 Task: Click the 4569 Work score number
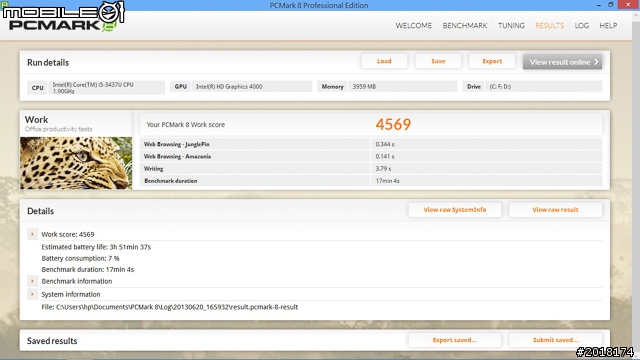[x=393, y=124]
